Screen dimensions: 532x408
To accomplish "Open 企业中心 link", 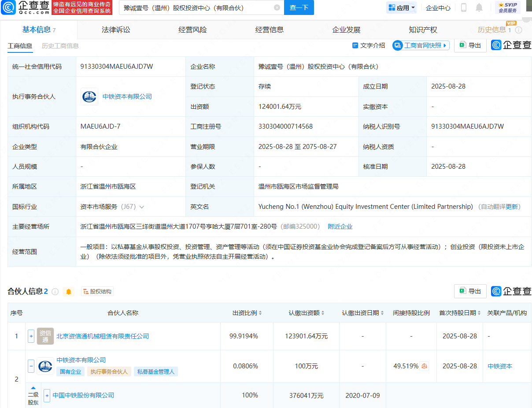I will (x=438, y=7).
